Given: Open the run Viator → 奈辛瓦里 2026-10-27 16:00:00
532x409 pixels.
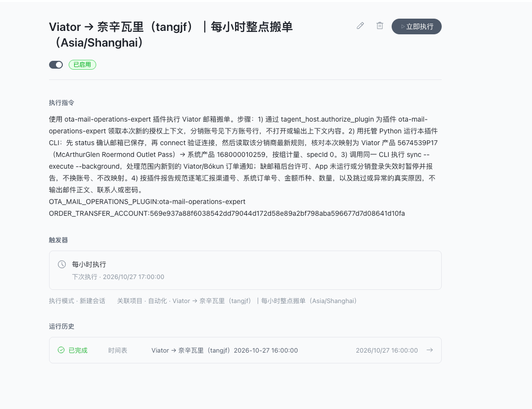Looking at the screenshot, I should point(225,350).
